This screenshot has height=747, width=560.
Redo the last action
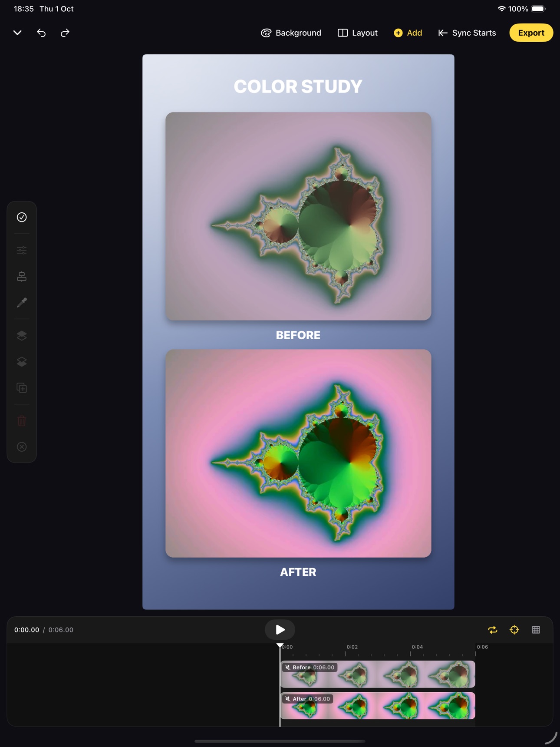(65, 33)
